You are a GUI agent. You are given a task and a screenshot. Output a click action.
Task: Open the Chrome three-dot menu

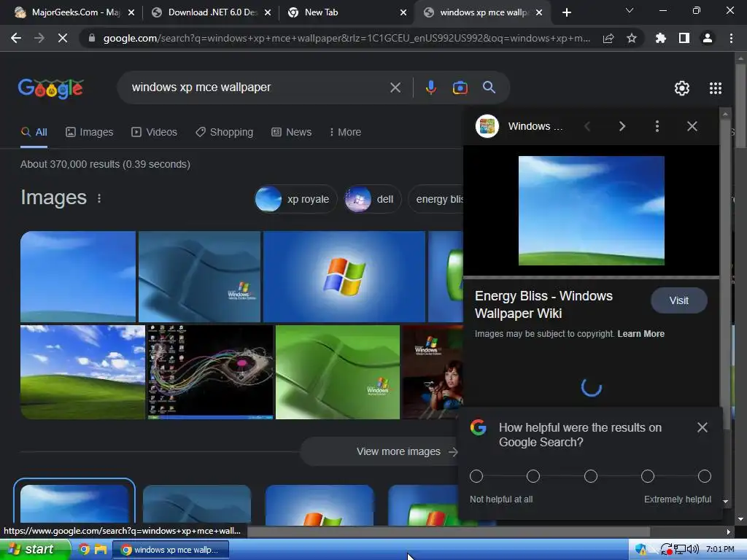[x=731, y=38]
